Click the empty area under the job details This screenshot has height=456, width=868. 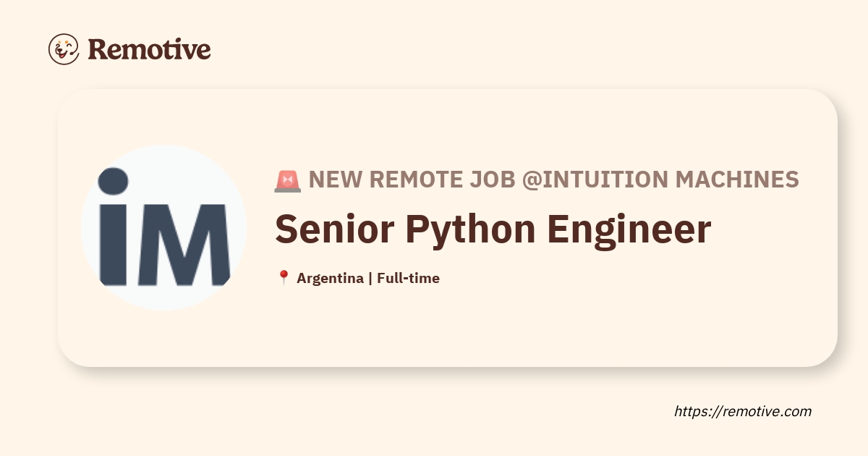click(x=506, y=326)
